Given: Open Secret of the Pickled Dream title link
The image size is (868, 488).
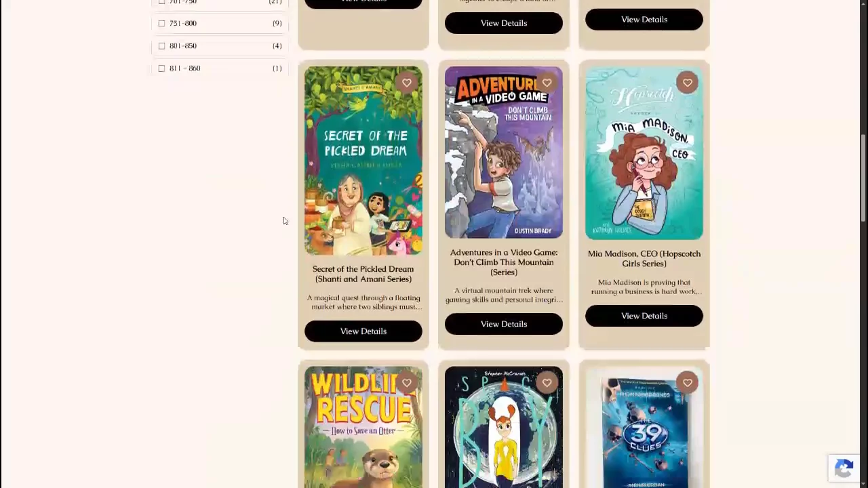Looking at the screenshot, I should pos(363,274).
